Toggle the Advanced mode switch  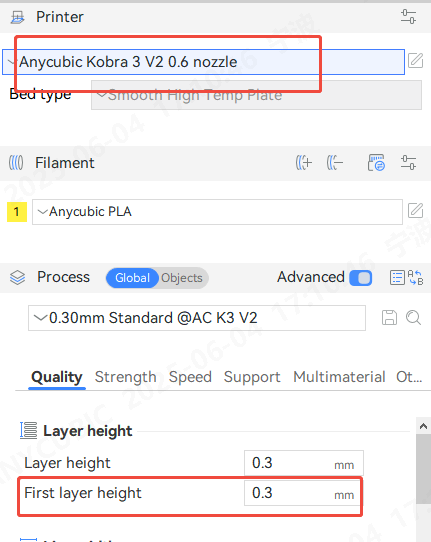pos(360,278)
